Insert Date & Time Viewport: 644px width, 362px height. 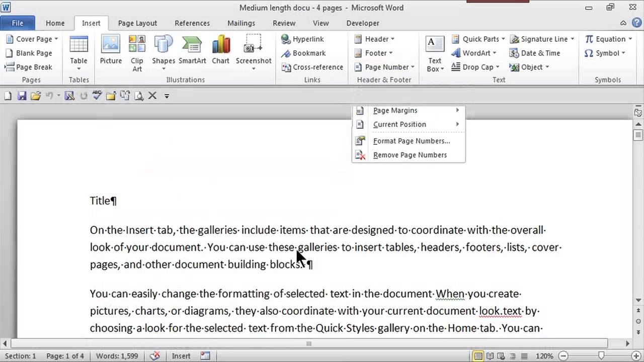535,53
